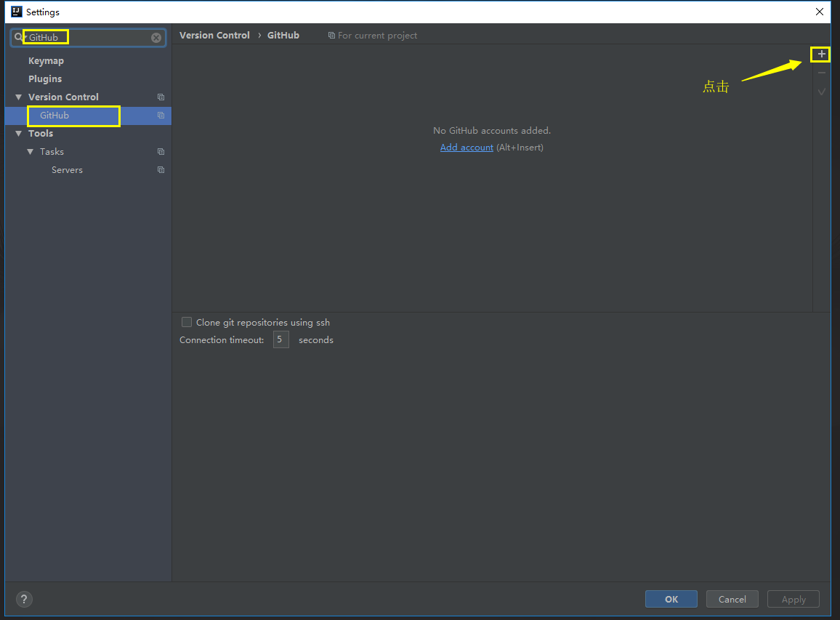The height and width of the screenshot is (620, 840).
Task: Select Keymap in settings tree
Action: [x=46, y=60]
